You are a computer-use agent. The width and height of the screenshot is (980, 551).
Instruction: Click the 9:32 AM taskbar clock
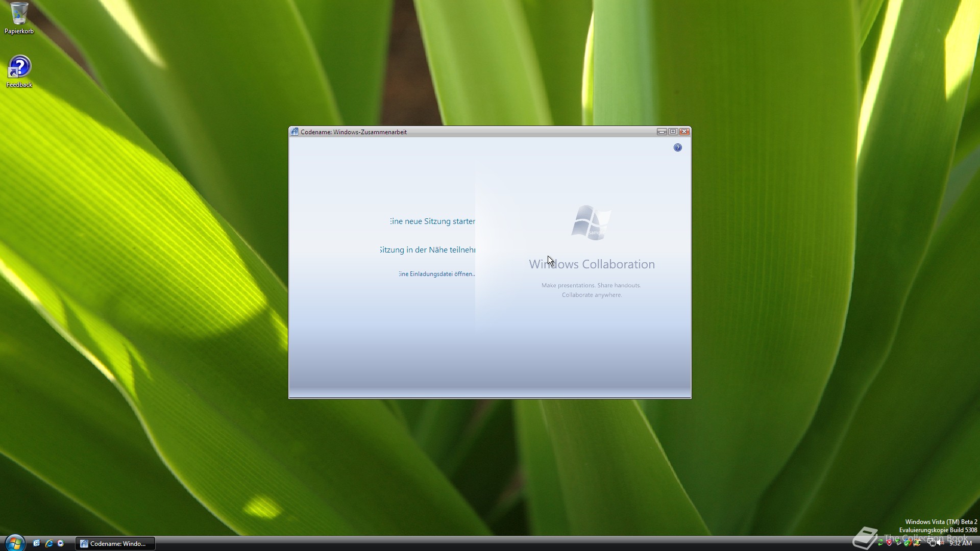(960, 543)
